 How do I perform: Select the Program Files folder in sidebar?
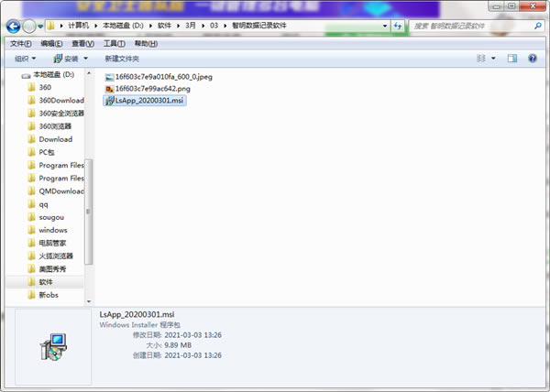click(60, 165)
